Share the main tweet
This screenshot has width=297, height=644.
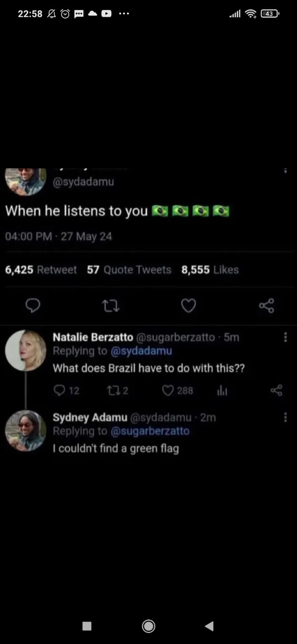[266, 306]
